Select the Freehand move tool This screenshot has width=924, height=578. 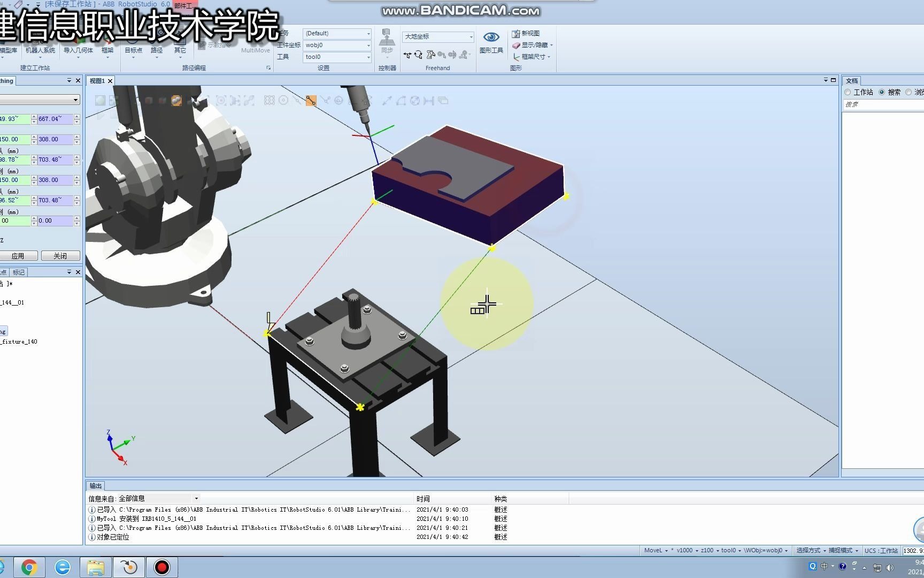click(x=407, y=55)
